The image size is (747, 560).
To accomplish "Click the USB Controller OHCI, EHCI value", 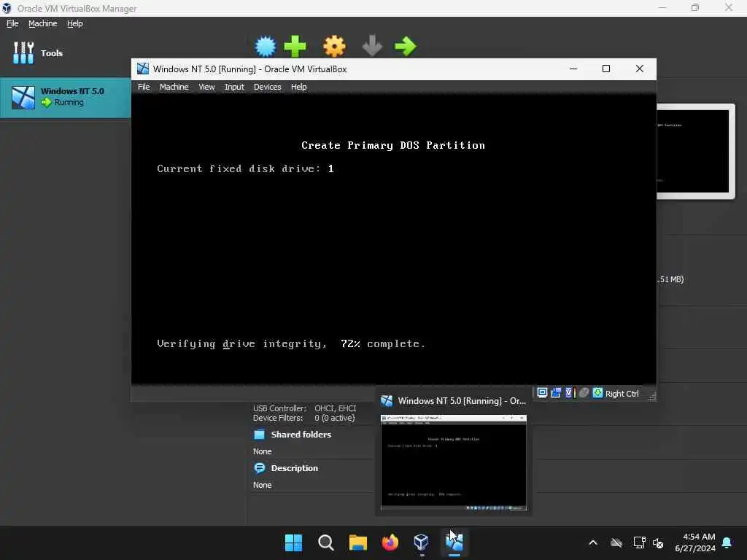I will [336, 408].
